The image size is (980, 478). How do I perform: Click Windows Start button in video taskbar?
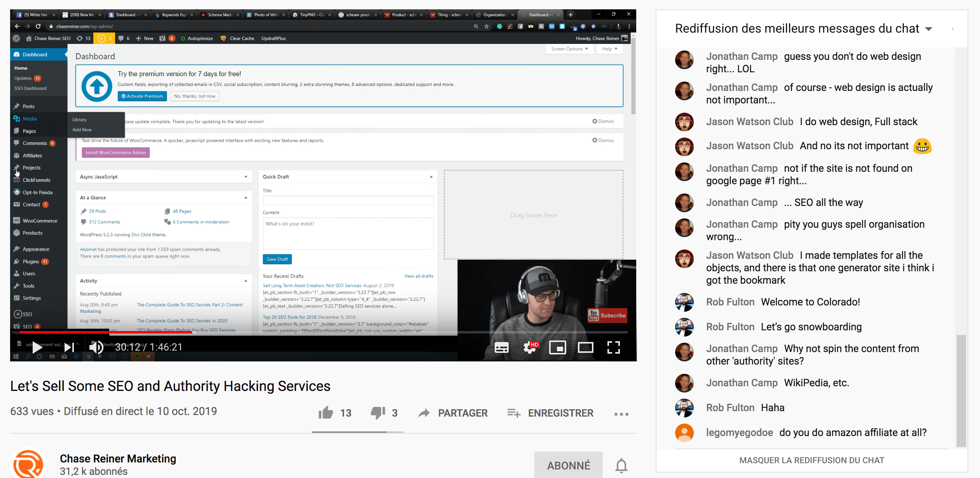[x=16, y=356]
